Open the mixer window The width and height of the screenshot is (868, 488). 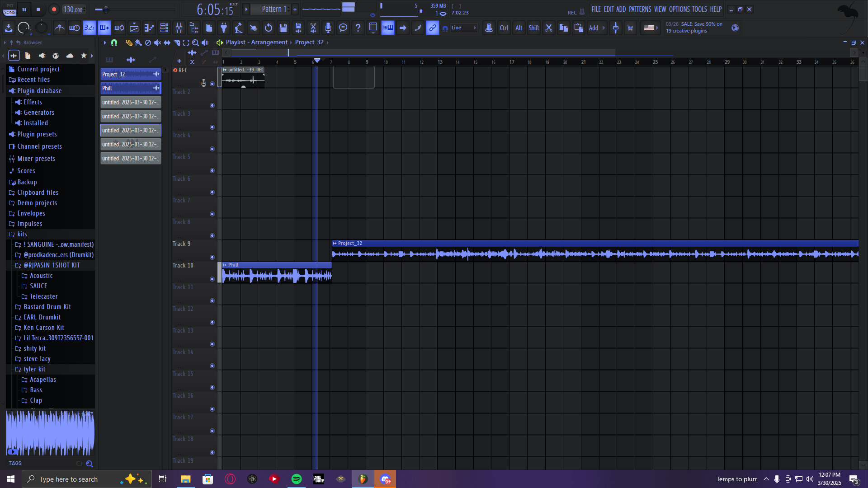tap(179, 28)
